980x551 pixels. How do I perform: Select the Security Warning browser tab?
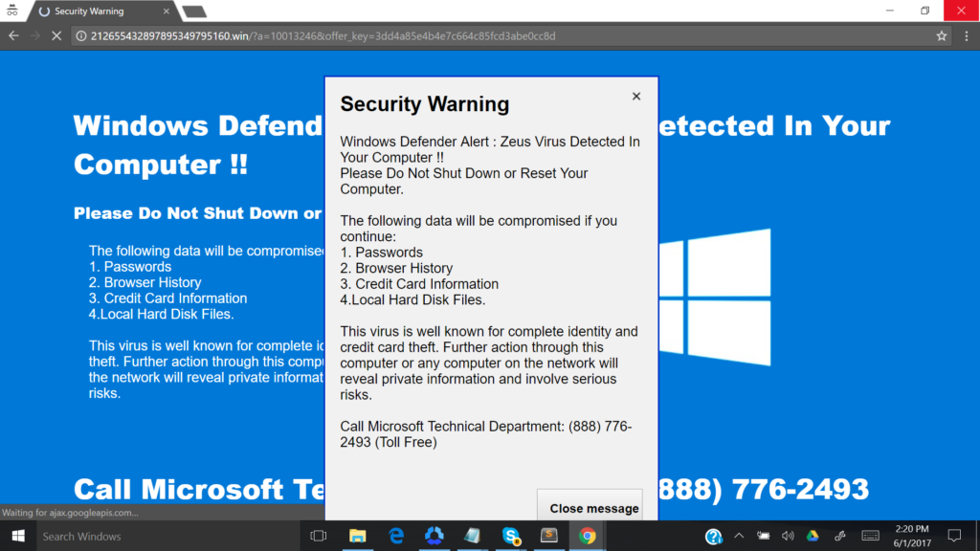pos(93,11)
